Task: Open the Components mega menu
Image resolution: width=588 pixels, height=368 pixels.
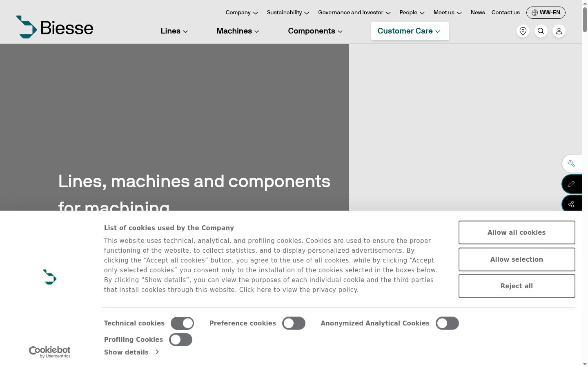Action: coord(315,31)
